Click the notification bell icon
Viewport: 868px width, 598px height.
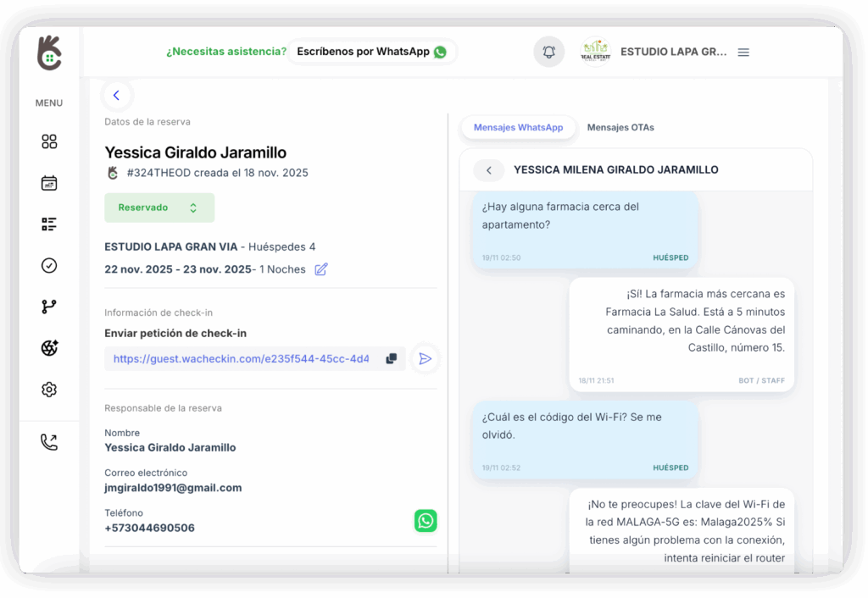pos(548,52)
